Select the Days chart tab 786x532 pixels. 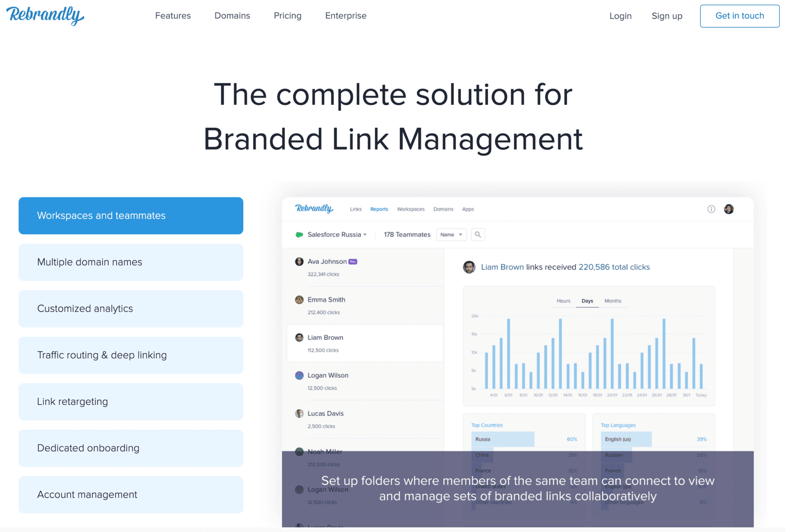[587, 301]
